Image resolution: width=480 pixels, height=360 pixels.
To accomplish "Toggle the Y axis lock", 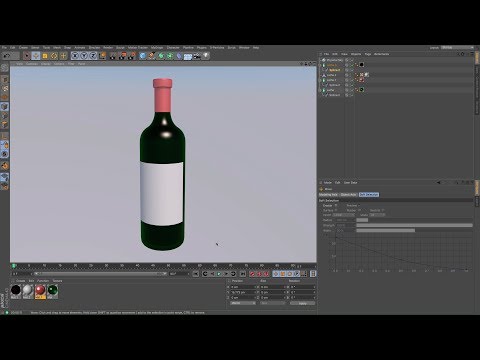I will pos(84,56).
